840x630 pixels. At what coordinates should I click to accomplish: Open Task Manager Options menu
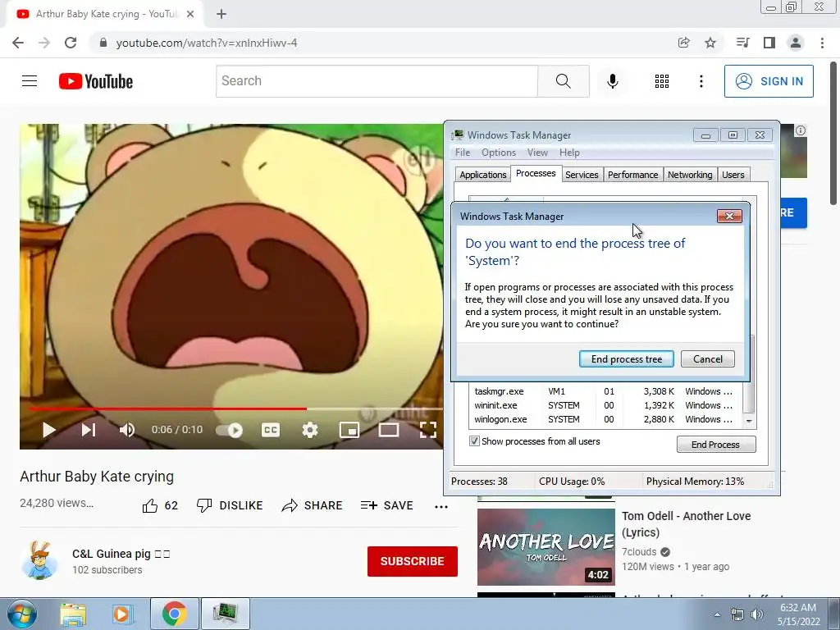tap(498, 153)
